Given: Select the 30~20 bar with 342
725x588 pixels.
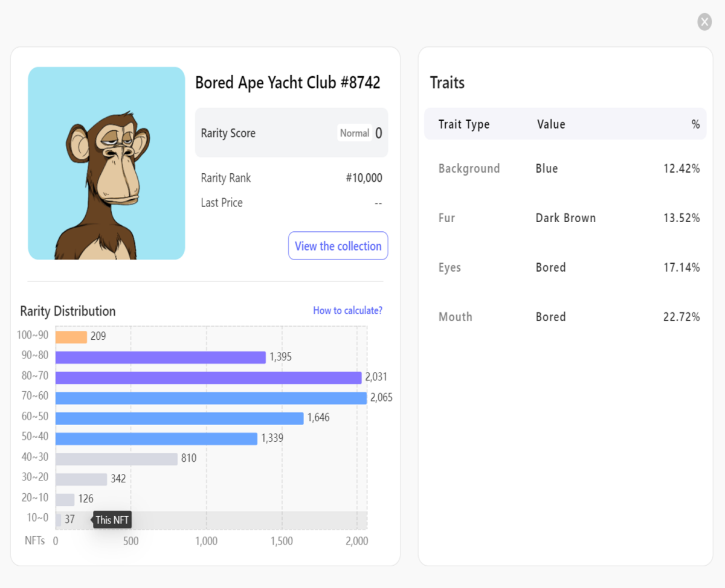Looking at the screenshot, I should [81, 479].
